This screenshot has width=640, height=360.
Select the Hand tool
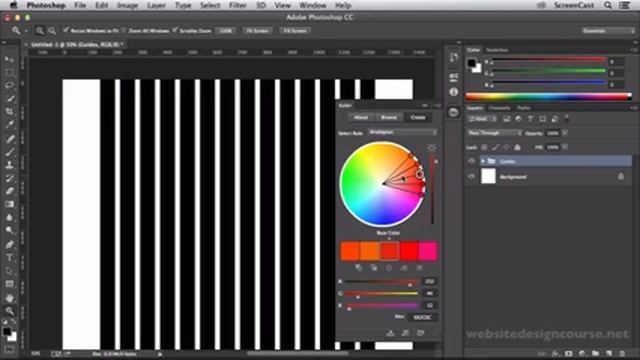pos(9,298)
